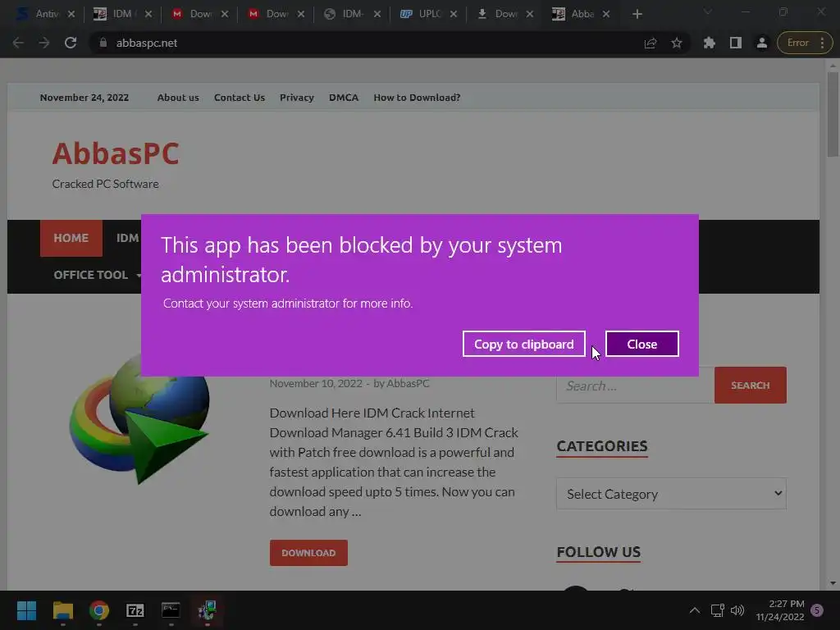Open the IDM navigation menu item
Viewport: 840px width, 630px height.
pyautogui.click(x=126, y=238)
